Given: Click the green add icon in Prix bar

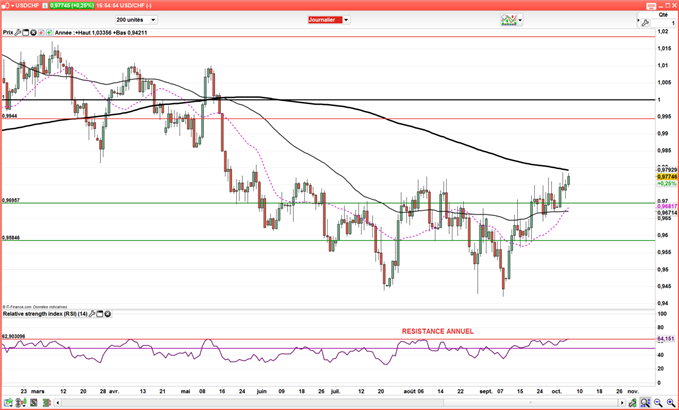Looking at the screenshot, I should point(49,32).
